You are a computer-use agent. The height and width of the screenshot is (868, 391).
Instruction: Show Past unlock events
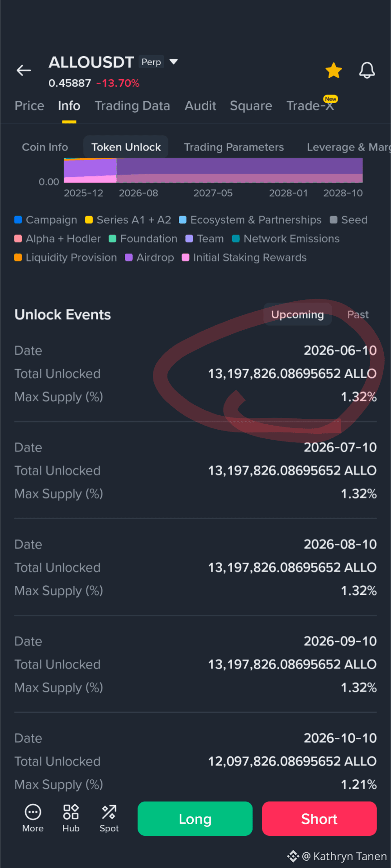tap(358, 314)
